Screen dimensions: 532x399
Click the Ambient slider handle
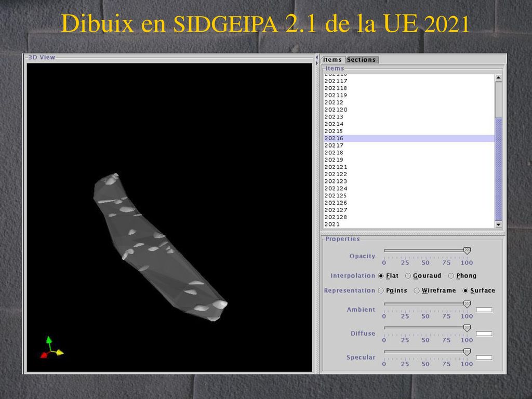click(467, 304)
